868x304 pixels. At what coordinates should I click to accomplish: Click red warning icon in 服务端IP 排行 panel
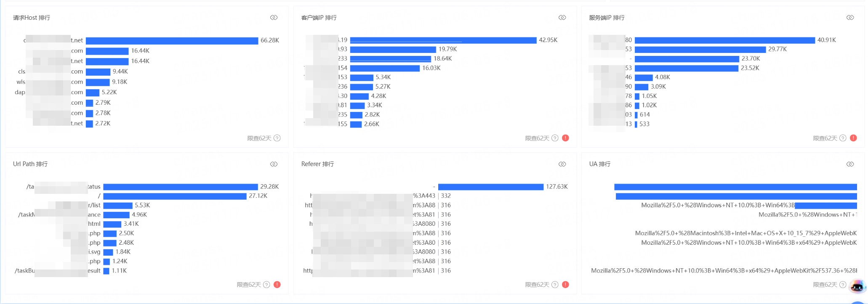pos(853,138)
